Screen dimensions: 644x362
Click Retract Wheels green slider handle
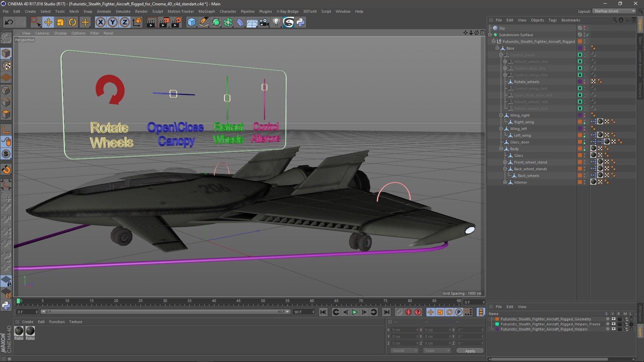click(227, 98)
